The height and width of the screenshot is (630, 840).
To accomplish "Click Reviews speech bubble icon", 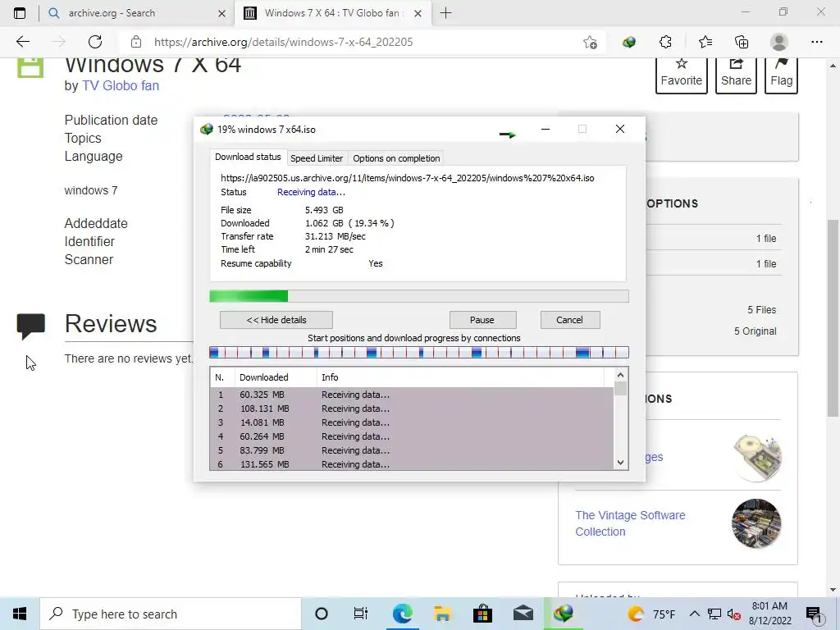I will click(30, 326).
